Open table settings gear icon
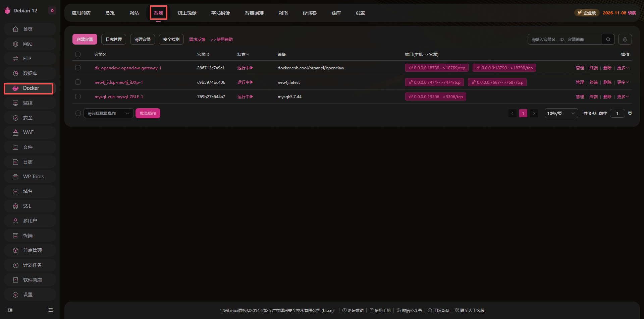Screen dimensions: 644x319 point(625,40)
